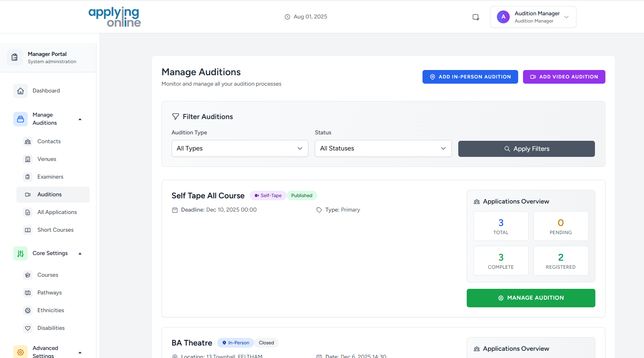Open Pathways settings
This screenshot has width=644, height=358.
click(49, 293)
